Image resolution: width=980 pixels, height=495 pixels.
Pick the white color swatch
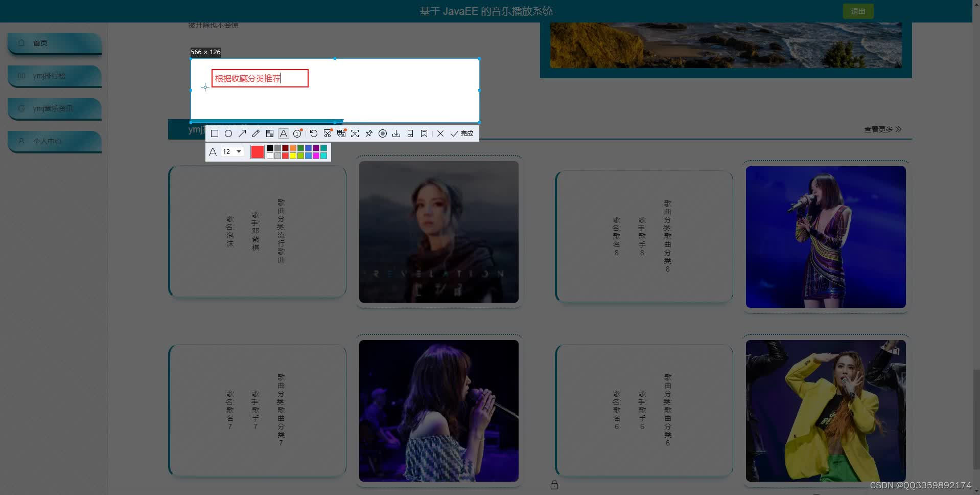(x=270, y=155)
